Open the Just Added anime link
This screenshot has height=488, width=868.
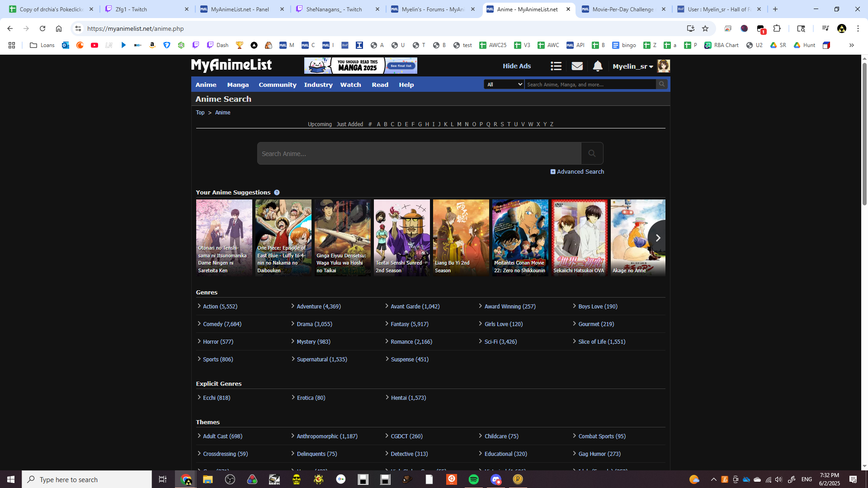(x=350, y=124)
